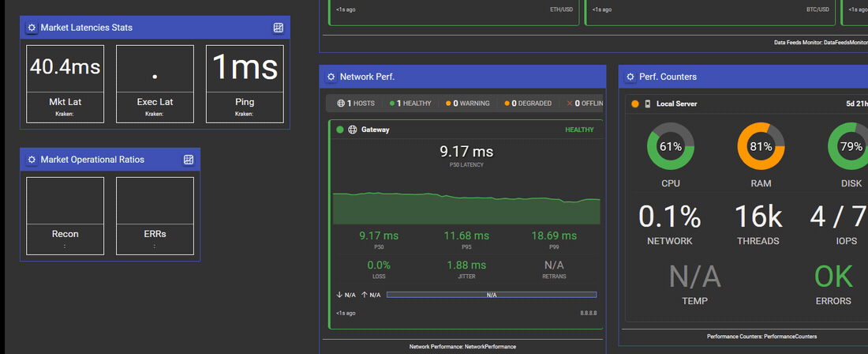Image resolution: width=868 pixels, height=354 pixels.
Task: Click chart icon in Market Operational Ratios header
Action: pos(189,160)
